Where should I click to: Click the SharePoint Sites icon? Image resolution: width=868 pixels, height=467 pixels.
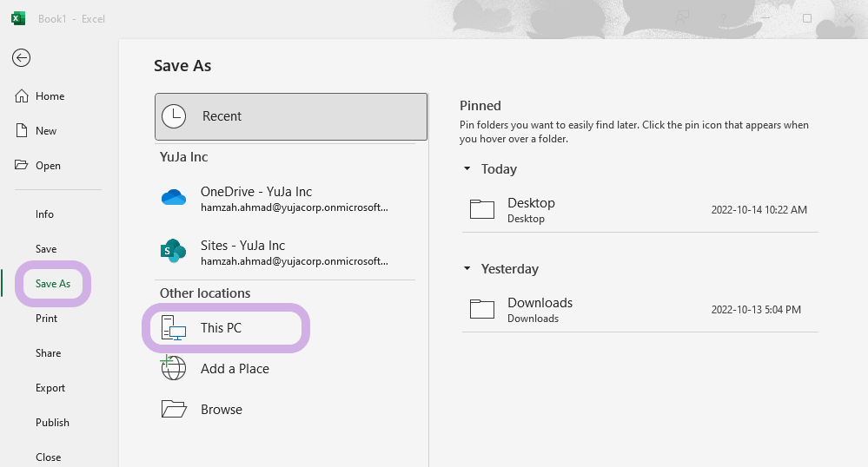point(173,251)
